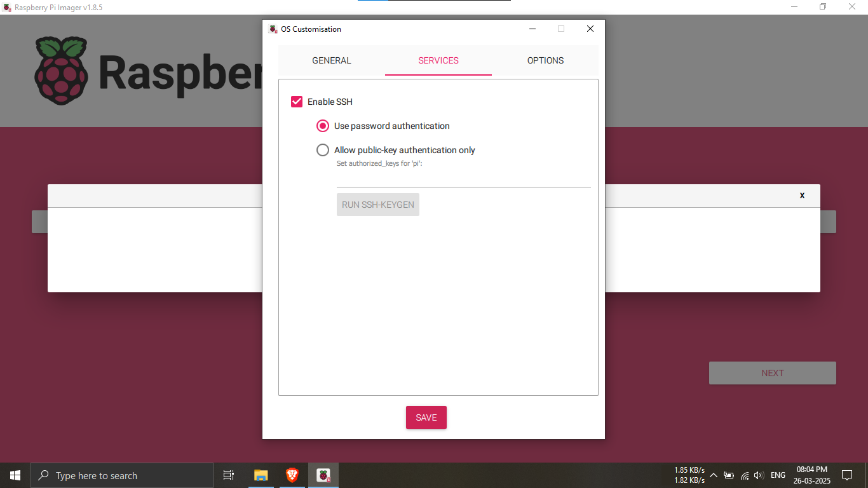The width and height of the screenshot is (868, 488).
Task: Click the volume speaker tray icon
Action: tap(759, 475)
